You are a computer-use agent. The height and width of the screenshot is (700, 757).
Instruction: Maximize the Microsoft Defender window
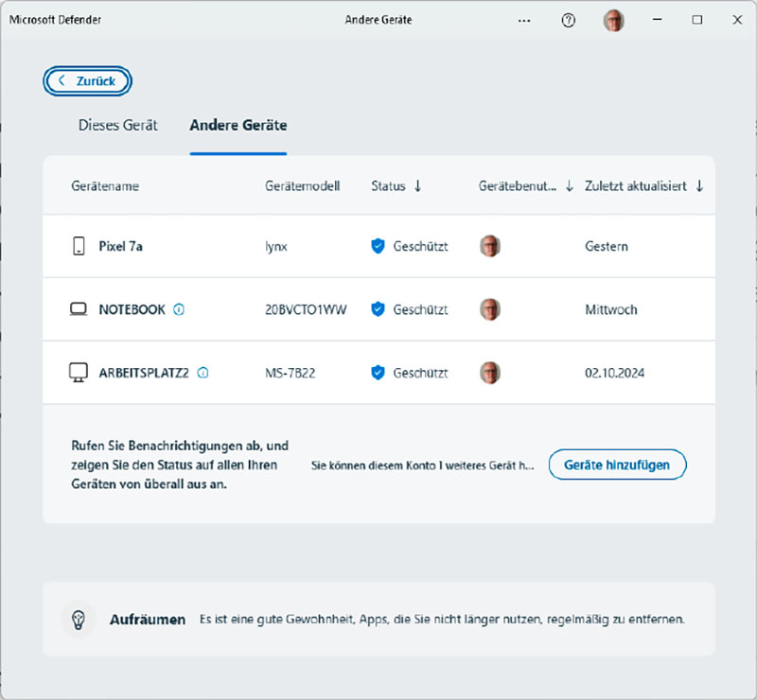click(697, 20)
